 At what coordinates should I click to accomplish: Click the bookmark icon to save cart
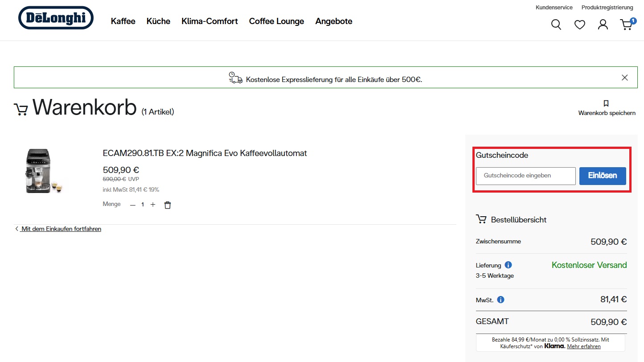point(606,103)
